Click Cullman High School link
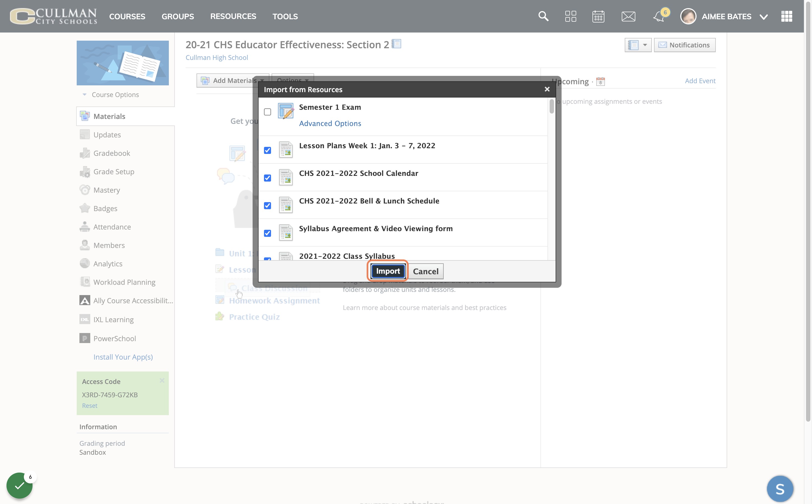The width and height of the screenshot is (812, 504). [x=217, y=57]
